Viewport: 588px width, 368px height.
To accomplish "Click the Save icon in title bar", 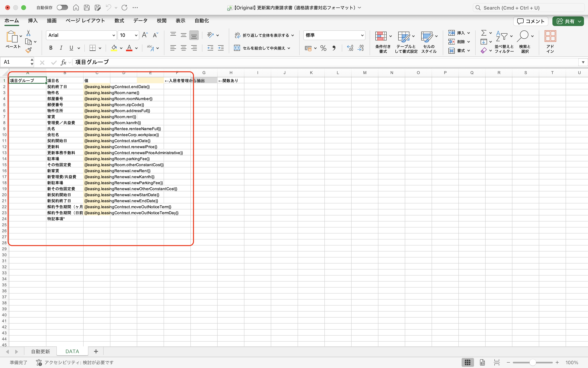I will point(87,8).
